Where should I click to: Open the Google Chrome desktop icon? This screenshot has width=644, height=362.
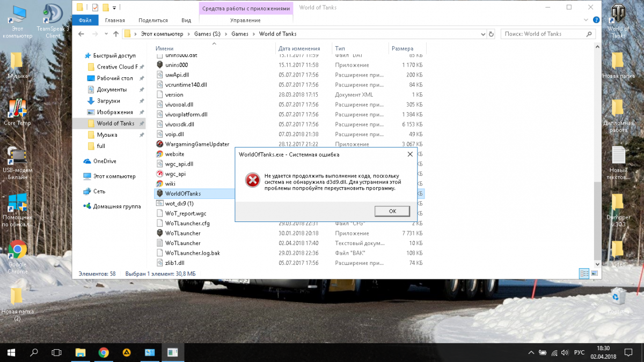pos(18,250)
